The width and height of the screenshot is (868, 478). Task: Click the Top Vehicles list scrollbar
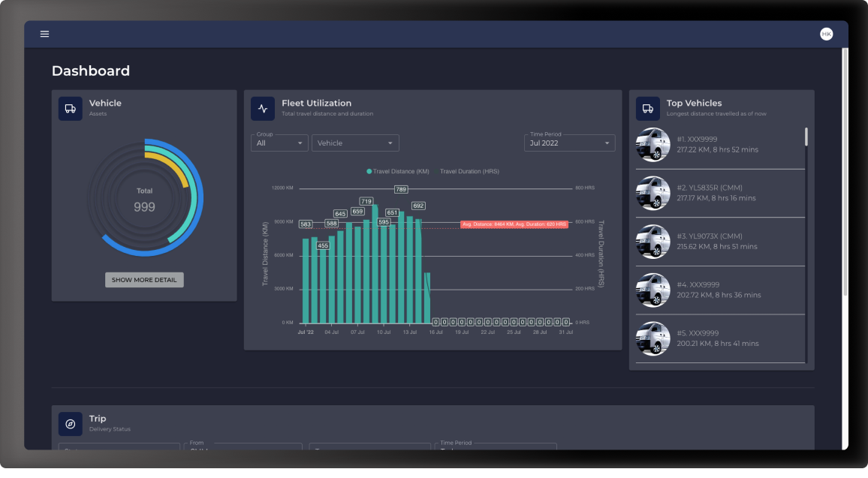click(806, 137)
